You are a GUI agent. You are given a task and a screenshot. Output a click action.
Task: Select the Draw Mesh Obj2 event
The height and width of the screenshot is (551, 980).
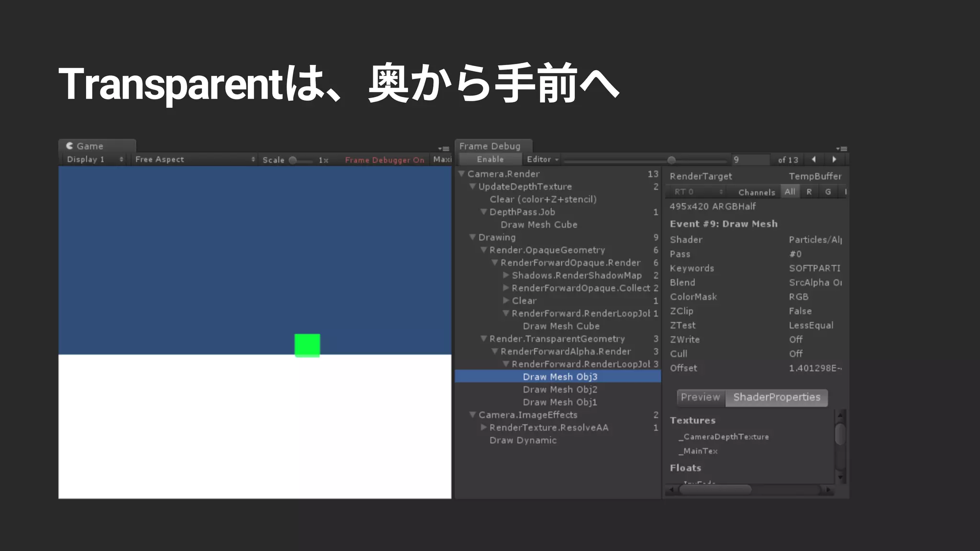point(560,389)
